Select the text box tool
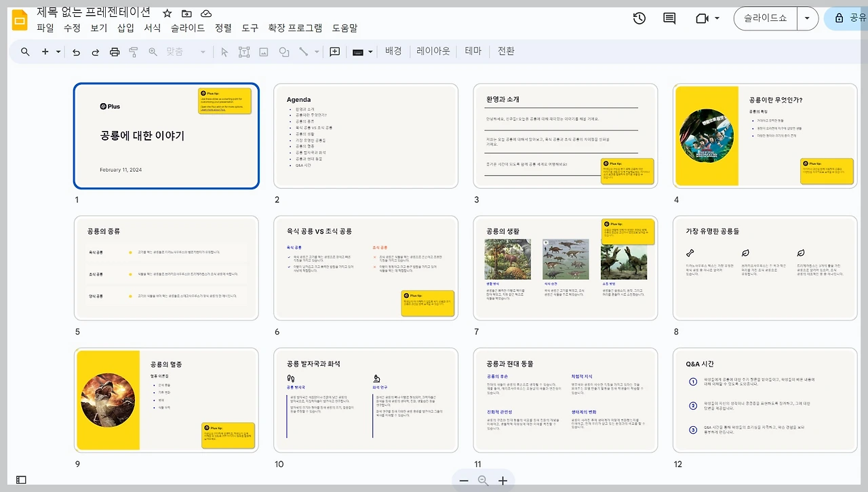The width and height of the screenshot is (868, 492). 244,52
